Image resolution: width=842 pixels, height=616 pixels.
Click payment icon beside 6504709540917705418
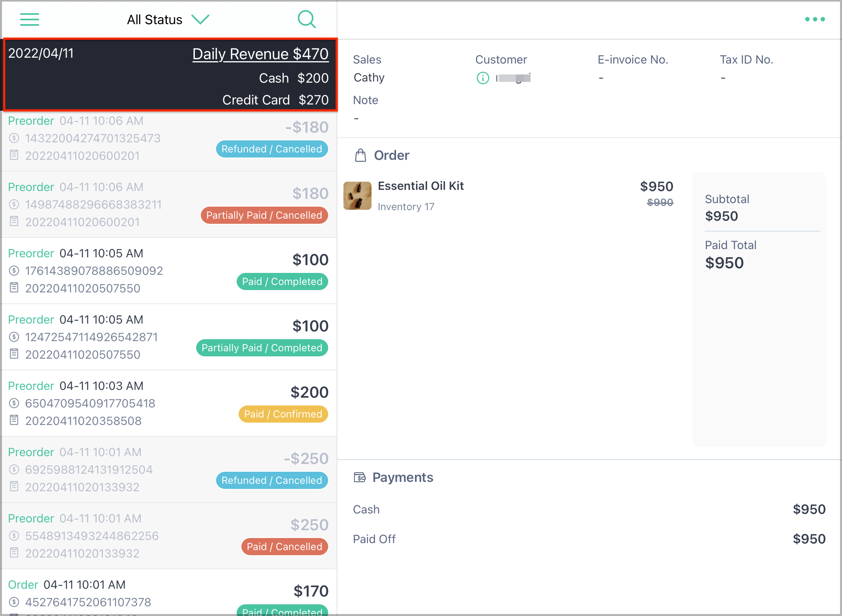tap(14, 403)
